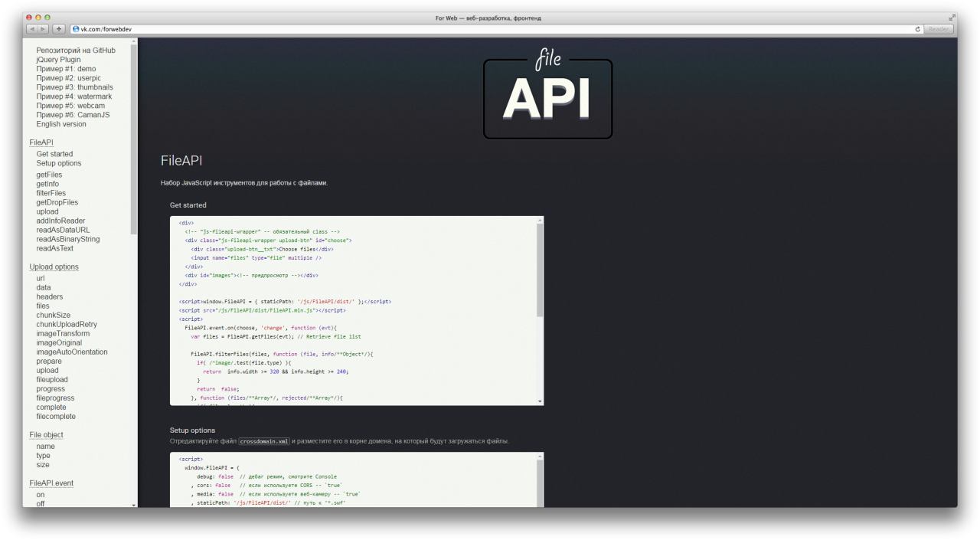The image size is (980, 540).
Task: Select readAsText in the sidebar
Action: point(55,248)
